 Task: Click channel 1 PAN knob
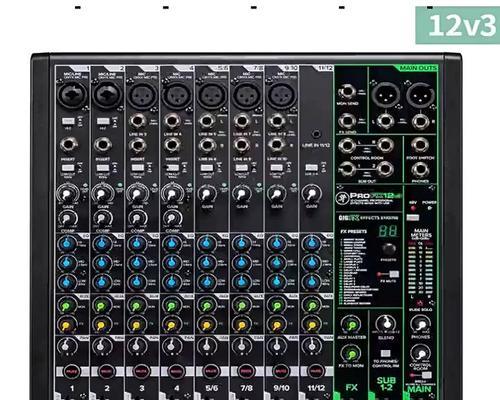(x=67, y=347)
